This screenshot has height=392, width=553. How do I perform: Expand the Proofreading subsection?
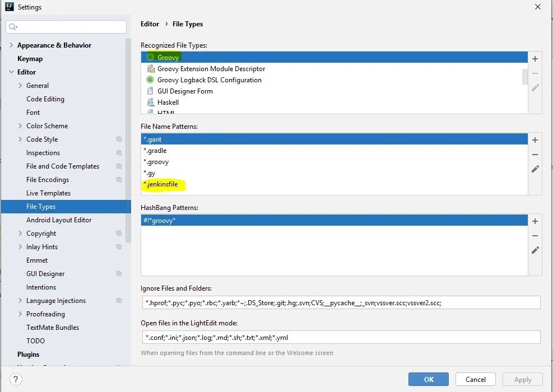click(x=20, y=314)
